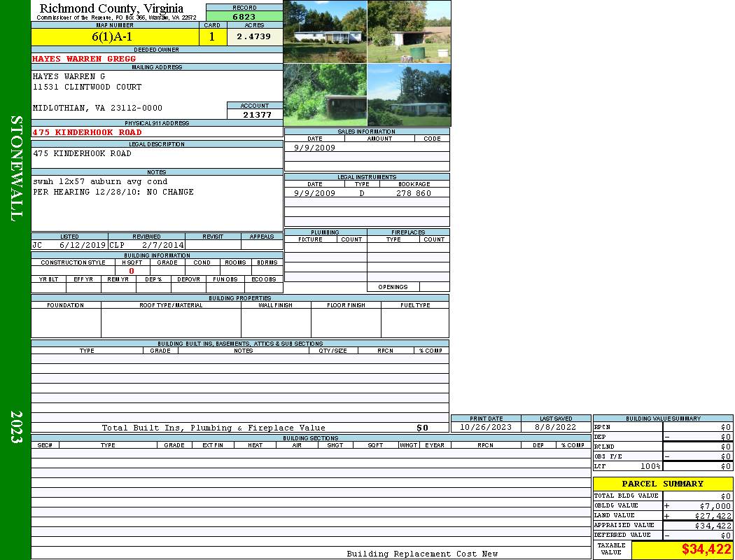Click the book/page value 278 860
The width and height of the screenshot is (735, 560).
(x=413, y=193)
